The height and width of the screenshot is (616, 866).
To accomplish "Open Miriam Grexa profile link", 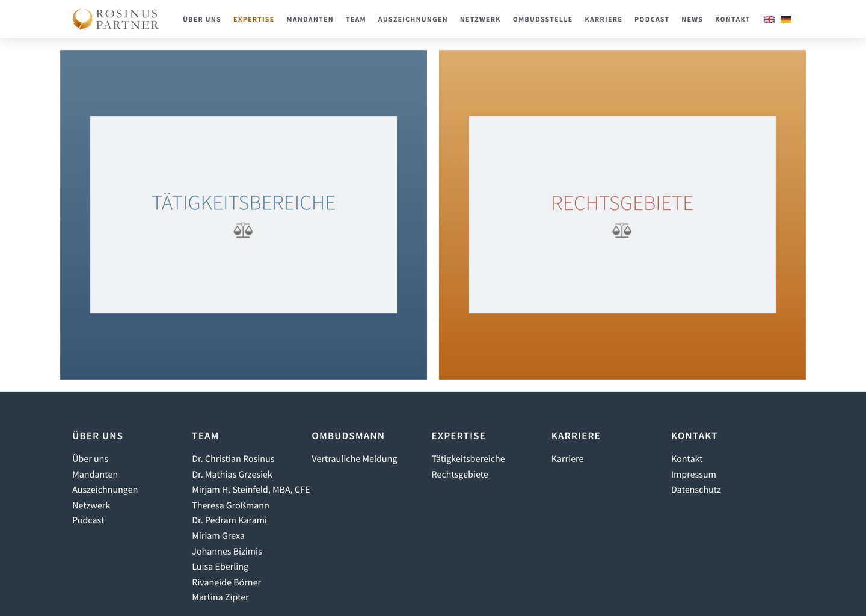I will click(x=218, y=536).
